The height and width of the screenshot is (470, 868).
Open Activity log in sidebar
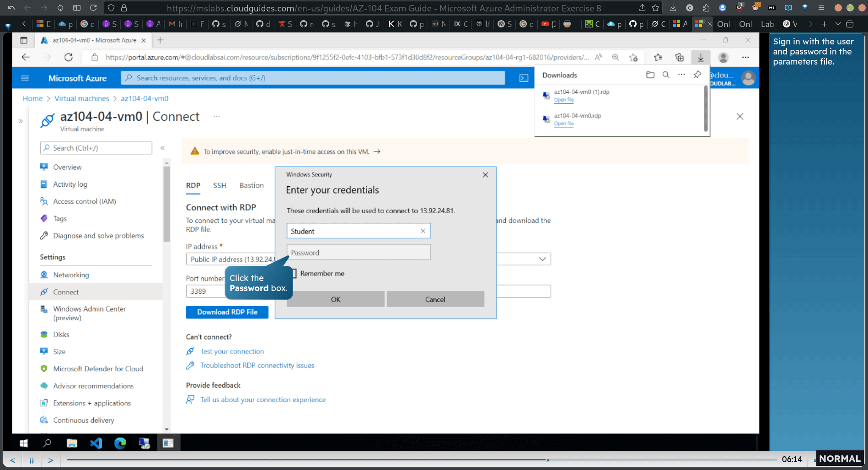pos(70,184)
